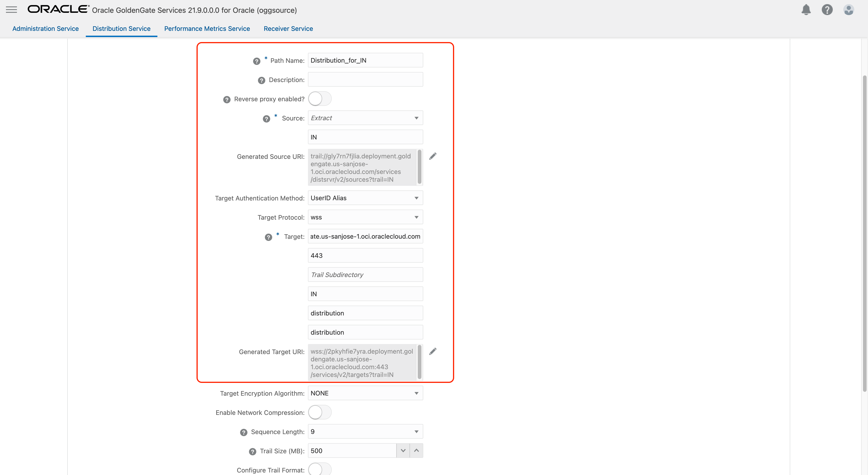Increment Trail Size with the up arrow
Viewport: 868px width, 475px height.
tap(416, 450)
